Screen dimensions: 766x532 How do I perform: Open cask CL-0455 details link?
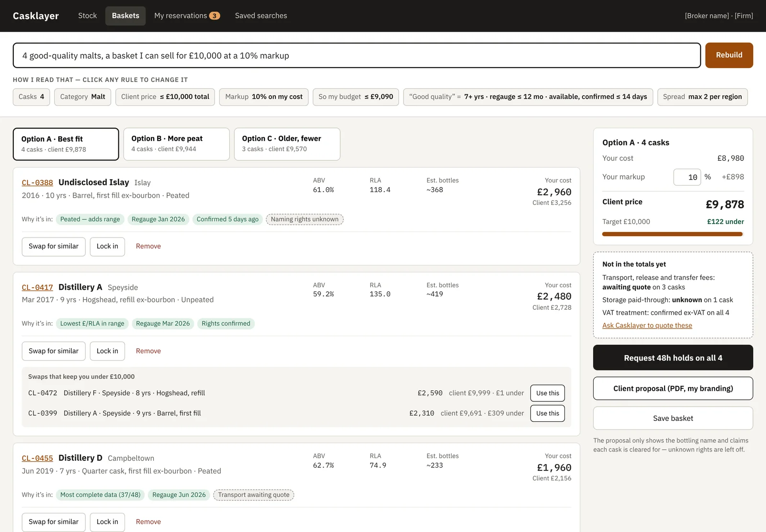[x=37, y=458]
